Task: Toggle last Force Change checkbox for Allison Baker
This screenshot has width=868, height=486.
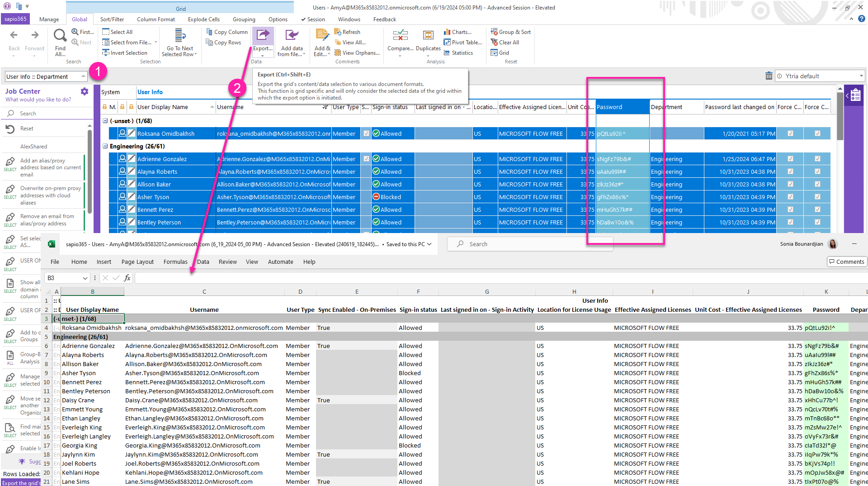Action: click(817, 184)
